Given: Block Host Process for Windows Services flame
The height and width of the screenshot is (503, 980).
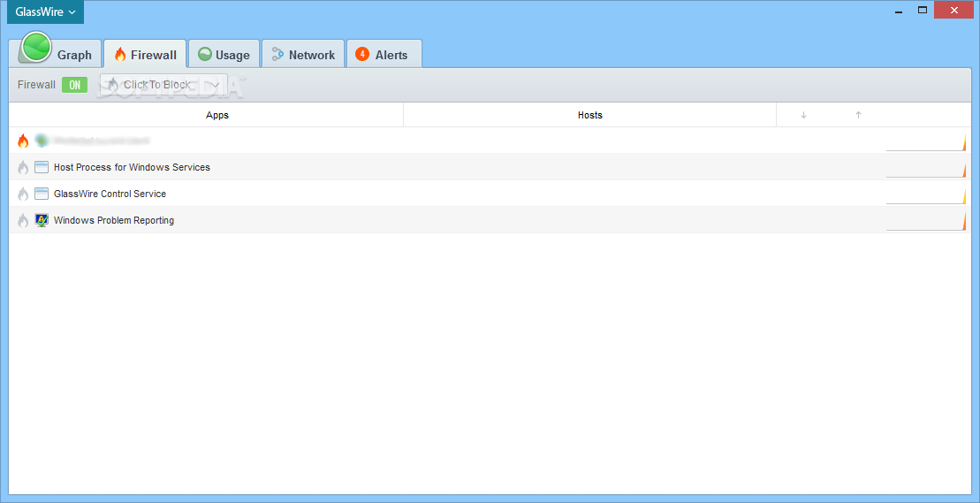Looking at the screenshot, I should [23, 167].
